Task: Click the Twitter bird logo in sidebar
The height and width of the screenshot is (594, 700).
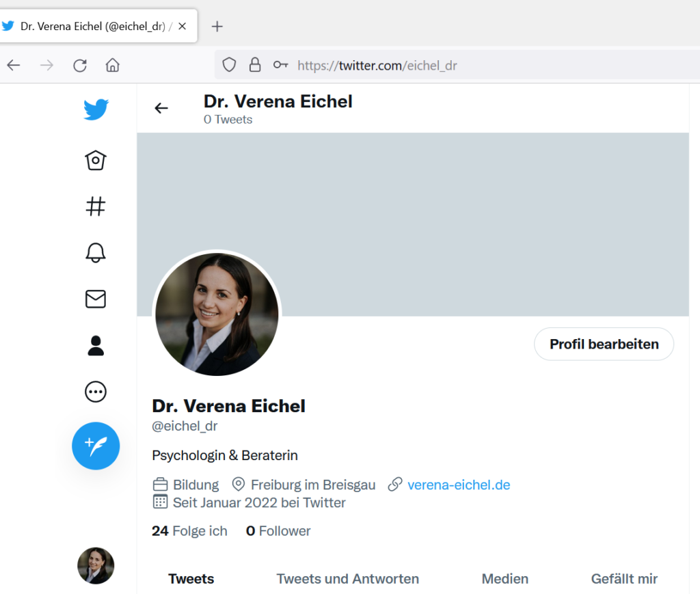Action: tap(96, 109)
